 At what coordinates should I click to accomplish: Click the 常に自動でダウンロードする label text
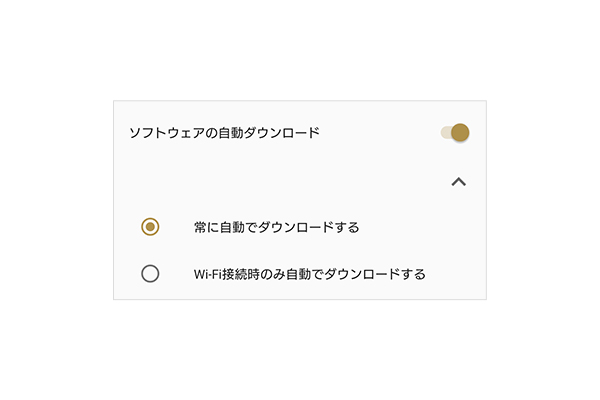click(x=276, y=227)
